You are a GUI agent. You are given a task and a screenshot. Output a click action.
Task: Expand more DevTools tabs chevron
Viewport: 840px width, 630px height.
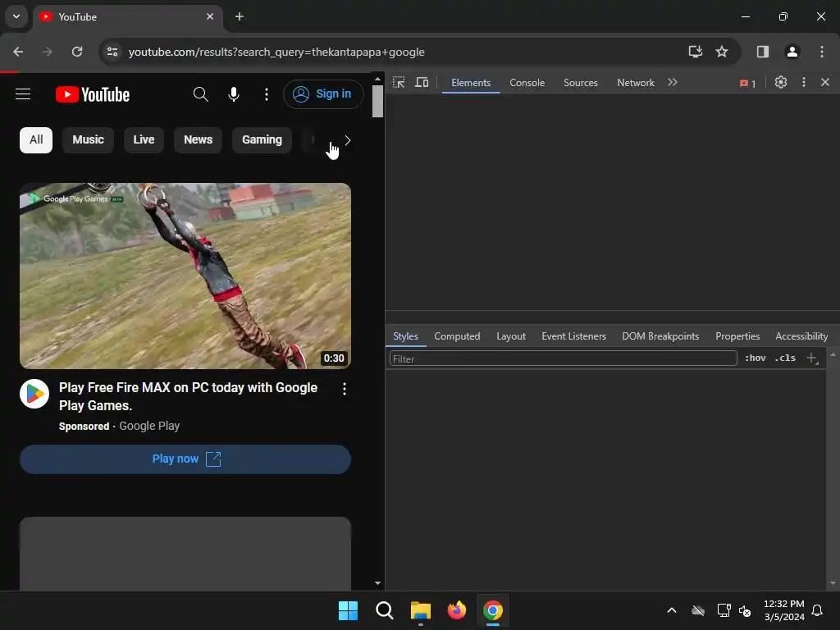tap(673, 83)
